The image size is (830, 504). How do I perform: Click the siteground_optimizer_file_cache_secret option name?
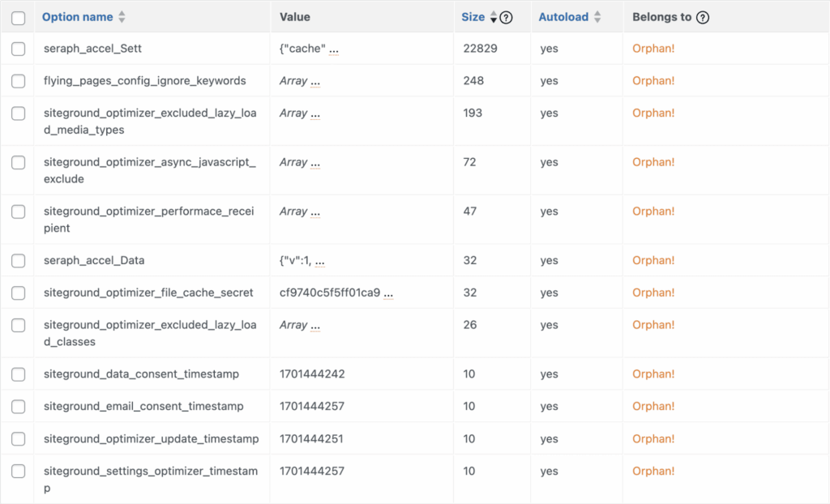(148, 293)
